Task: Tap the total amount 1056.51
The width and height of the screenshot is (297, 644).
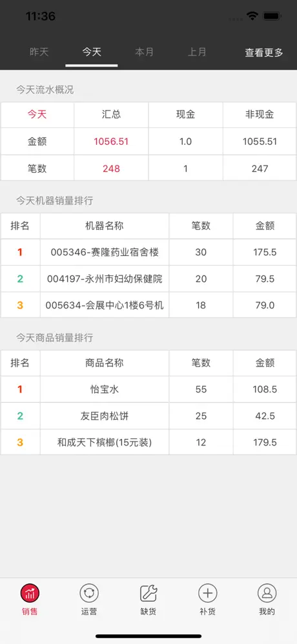Action: 111,142
